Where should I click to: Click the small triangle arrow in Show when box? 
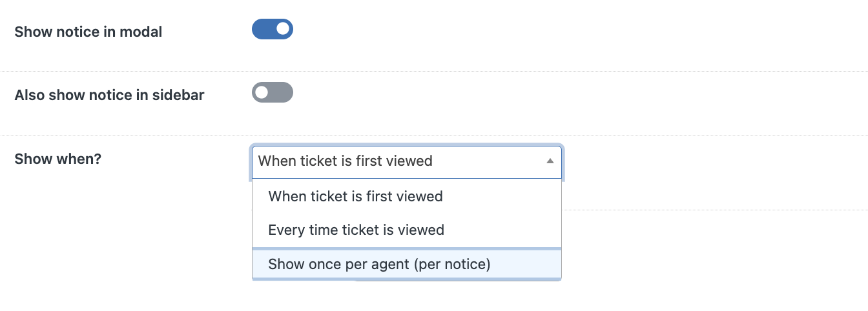(550, 161)
